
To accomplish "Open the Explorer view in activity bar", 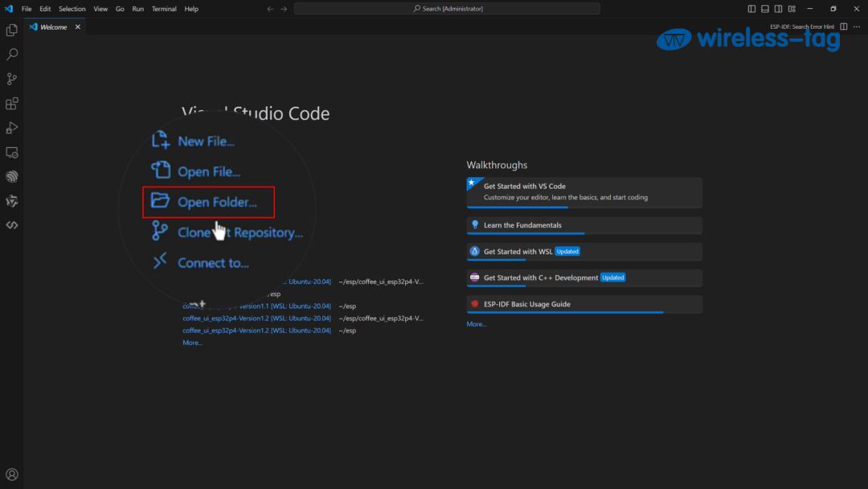I will 12,31.
